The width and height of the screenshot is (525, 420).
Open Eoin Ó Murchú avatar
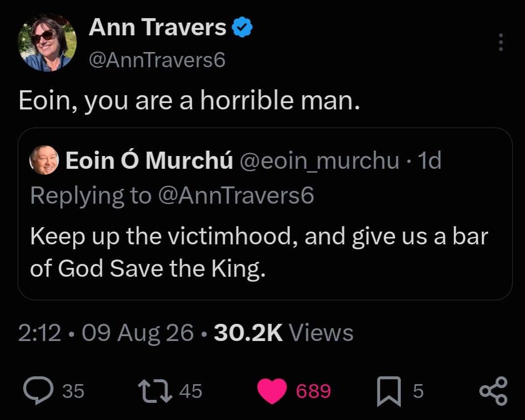point(44,160)
